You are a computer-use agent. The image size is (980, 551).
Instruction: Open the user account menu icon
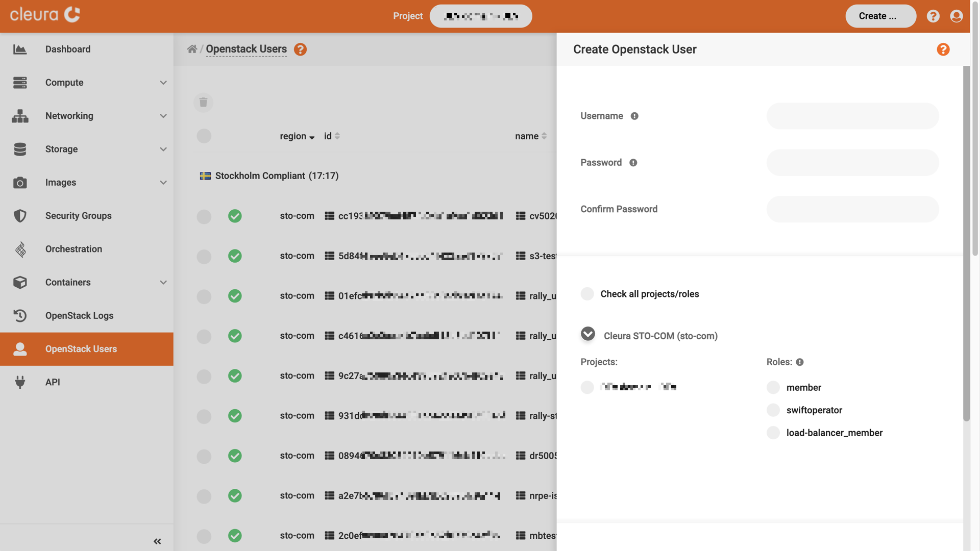(957, 16)
